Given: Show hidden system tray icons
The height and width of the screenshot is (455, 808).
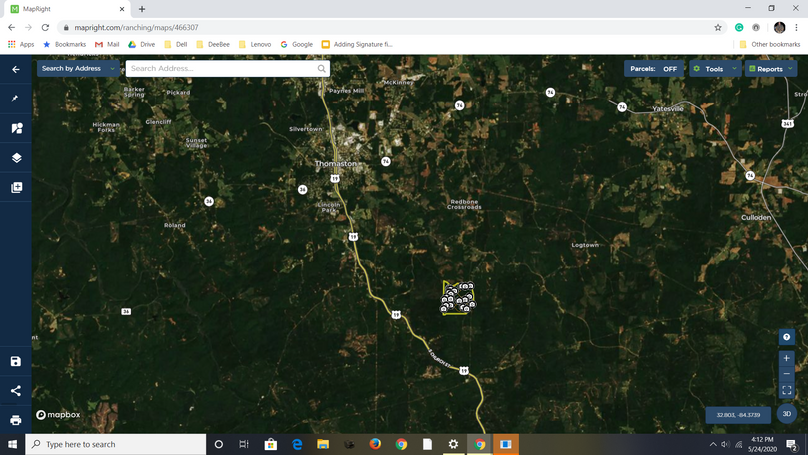Looking at the screenshot, I should (x=713, y=444).
